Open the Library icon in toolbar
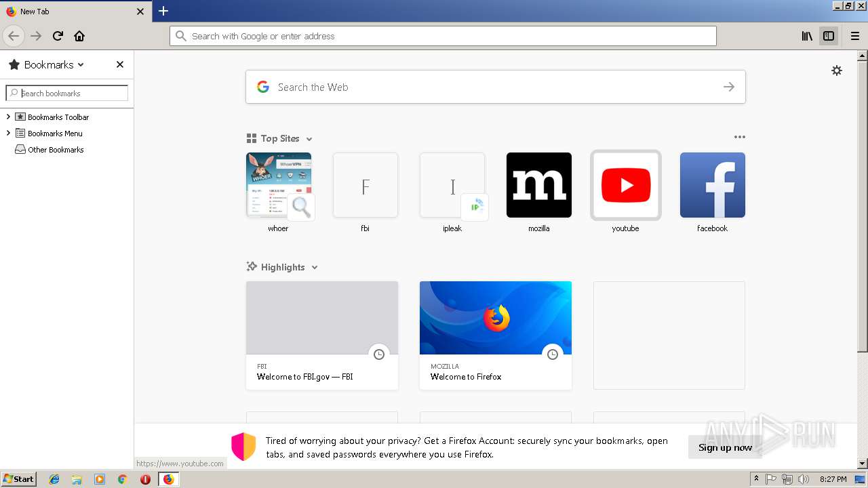Viewport: 868px width, 488px height. (807, 36)
